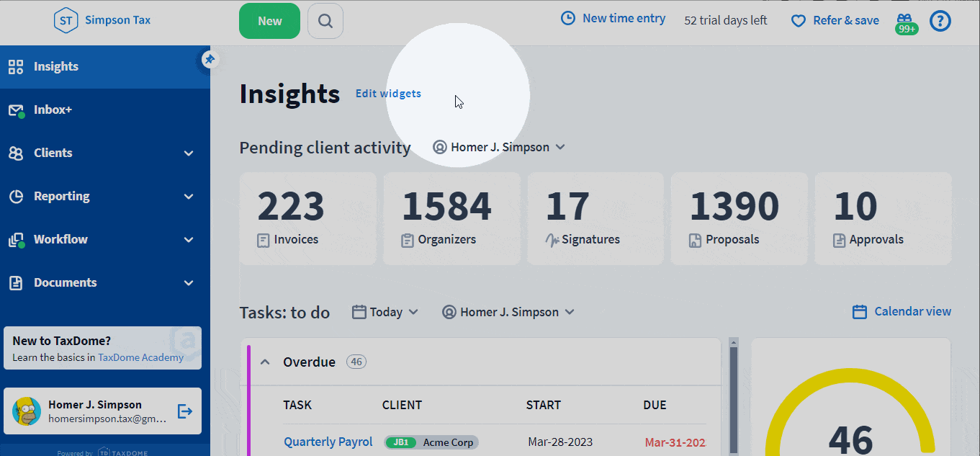Click the CLIENT column header
Viewport: 980px width, 456px height.
402,405
